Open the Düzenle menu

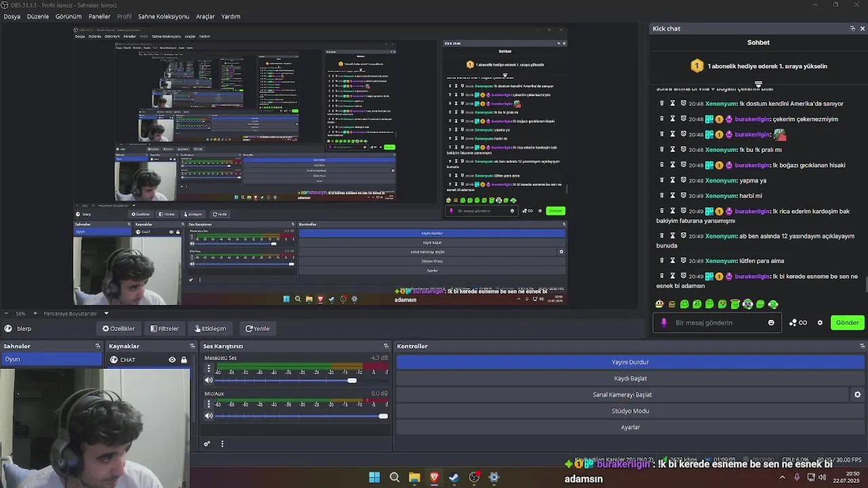click(38, 16)
